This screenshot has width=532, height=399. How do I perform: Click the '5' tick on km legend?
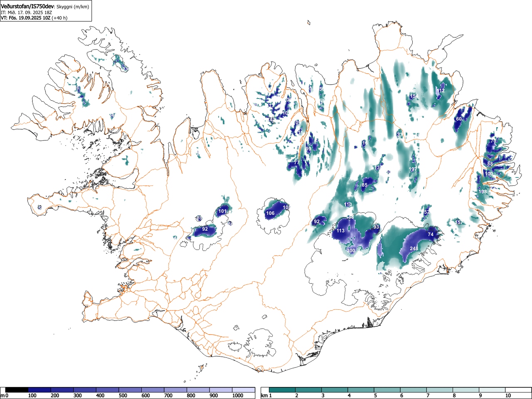pos(375,396)
